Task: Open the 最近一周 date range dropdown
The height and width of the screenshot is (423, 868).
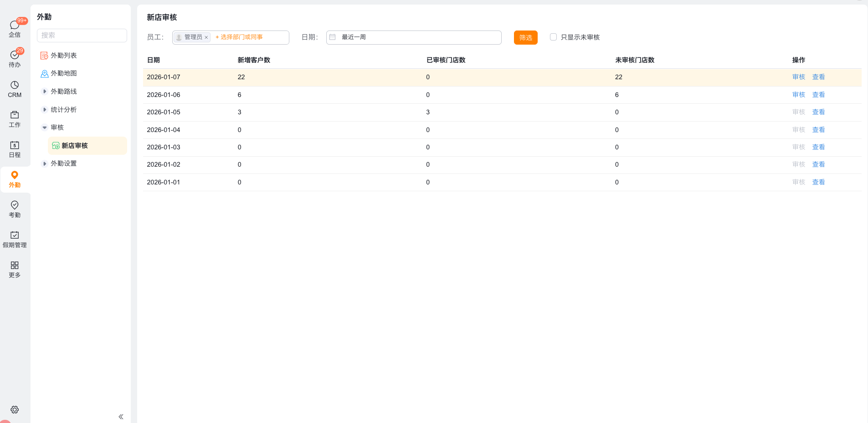Action: point(414,37)
